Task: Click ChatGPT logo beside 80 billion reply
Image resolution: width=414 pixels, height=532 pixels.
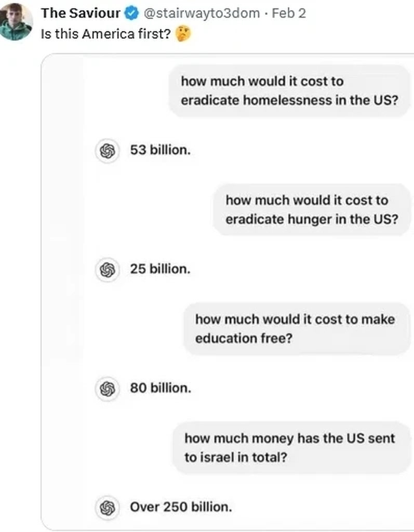Action: tap(108, 388)
